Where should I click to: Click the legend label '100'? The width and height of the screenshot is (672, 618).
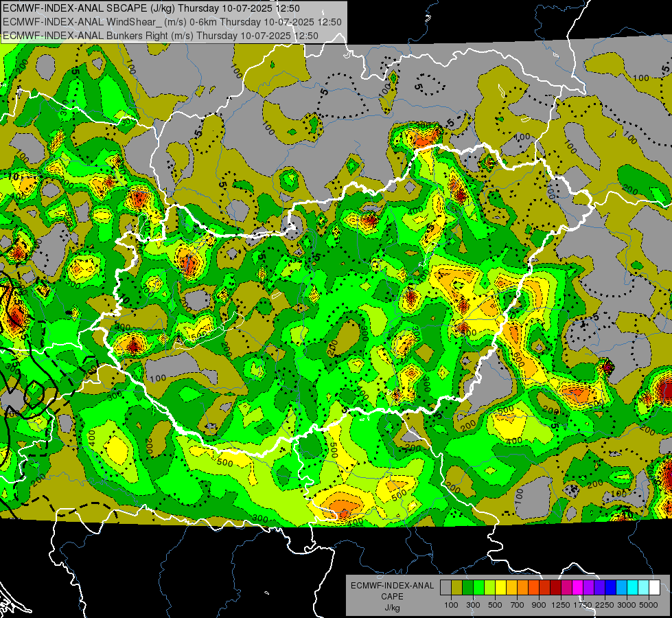tap(451, 605)
